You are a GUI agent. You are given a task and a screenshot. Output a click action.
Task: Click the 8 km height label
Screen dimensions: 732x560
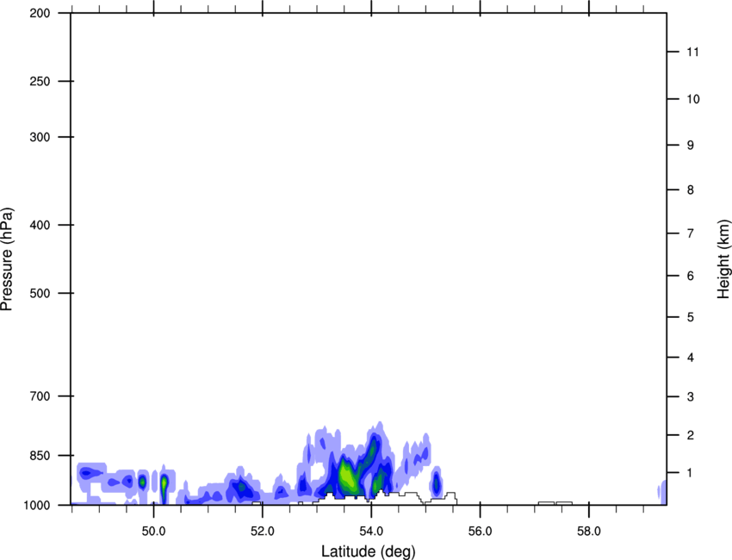click(x=691, y=190)
